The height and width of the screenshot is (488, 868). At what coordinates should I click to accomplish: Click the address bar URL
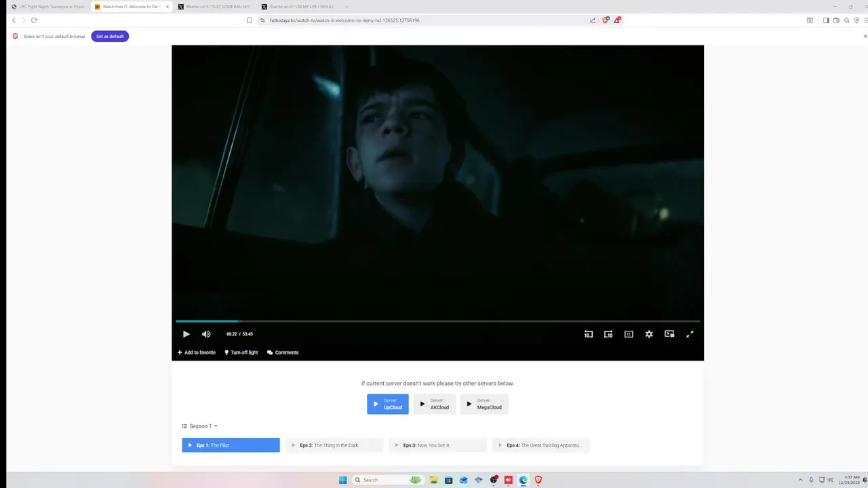[344, 20]
